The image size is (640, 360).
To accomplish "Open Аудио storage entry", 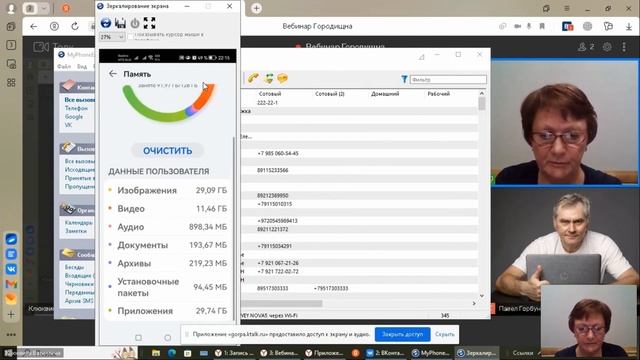I will click(x=167, y=227).
